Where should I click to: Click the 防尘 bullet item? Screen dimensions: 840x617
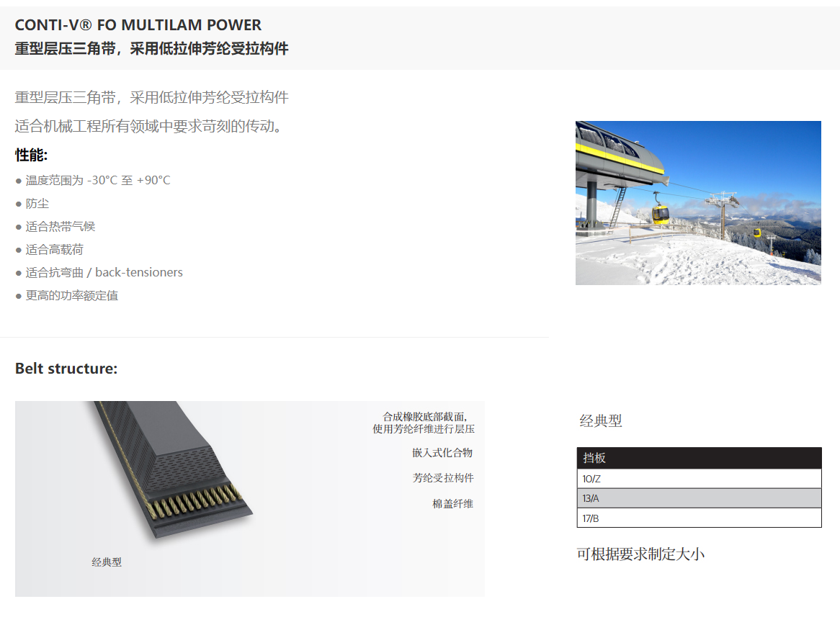[x=32, y=204]
